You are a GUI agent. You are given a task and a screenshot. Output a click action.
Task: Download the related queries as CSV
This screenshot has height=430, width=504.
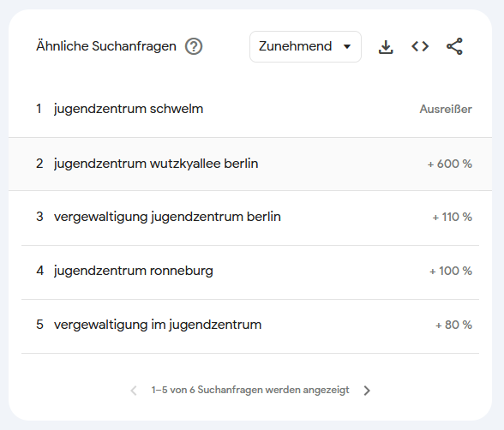386,46
